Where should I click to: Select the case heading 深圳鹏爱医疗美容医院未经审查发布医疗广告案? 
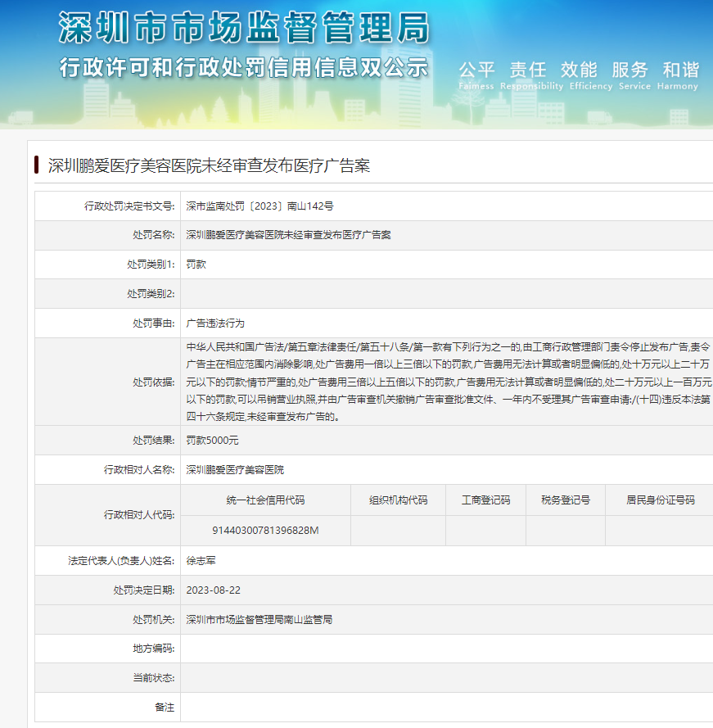[x=209, y=165]
